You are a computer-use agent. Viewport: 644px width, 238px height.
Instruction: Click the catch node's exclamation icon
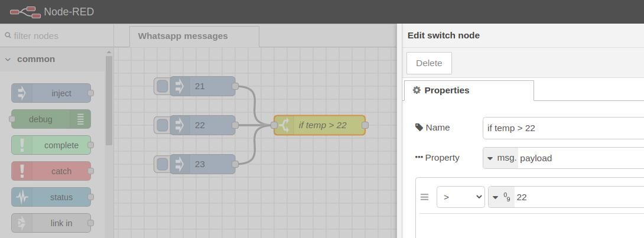[22, 171]
